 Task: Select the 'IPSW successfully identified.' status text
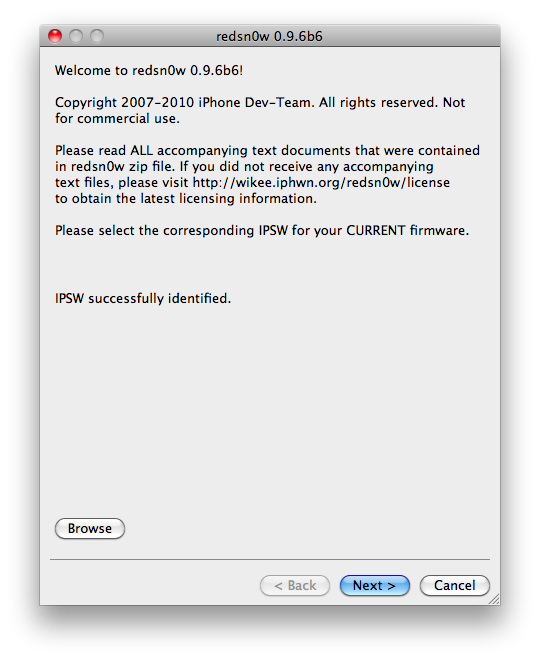pos(143,298)
